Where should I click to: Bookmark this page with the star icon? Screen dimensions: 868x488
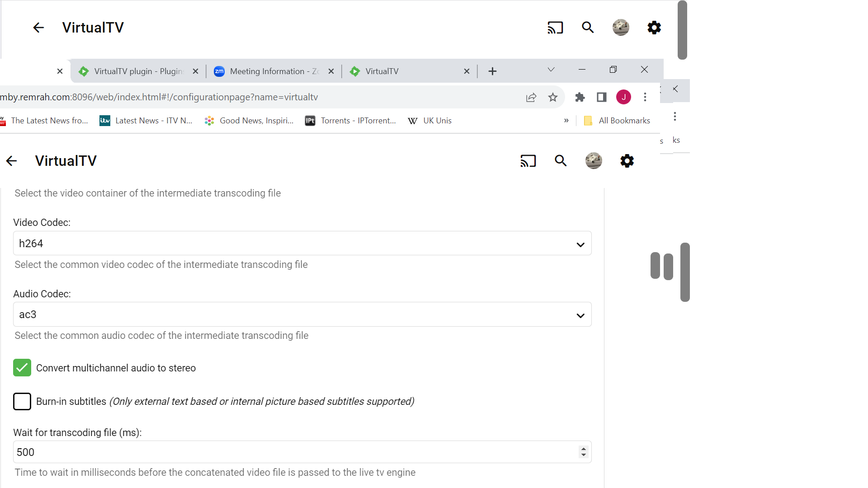point(552,97)
